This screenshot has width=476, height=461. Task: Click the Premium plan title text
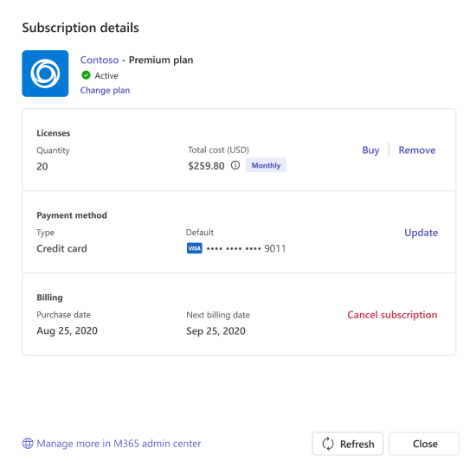point(161,60)
